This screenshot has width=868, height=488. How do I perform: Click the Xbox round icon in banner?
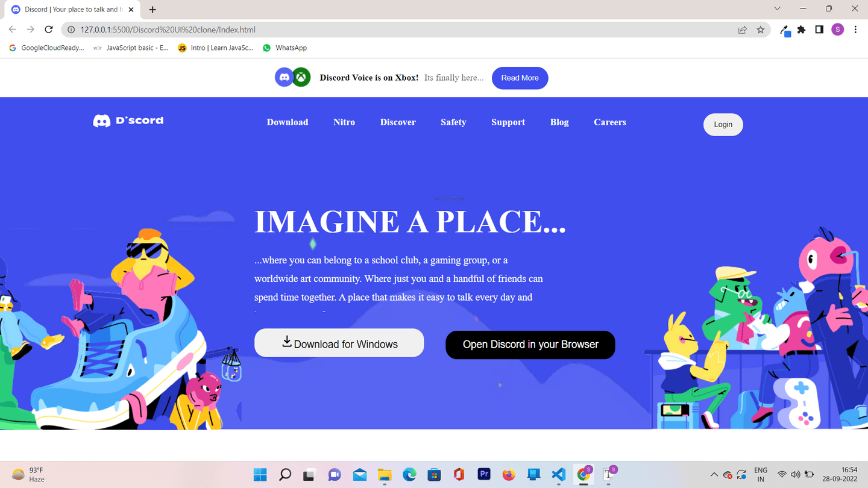(x=301, y=77)
